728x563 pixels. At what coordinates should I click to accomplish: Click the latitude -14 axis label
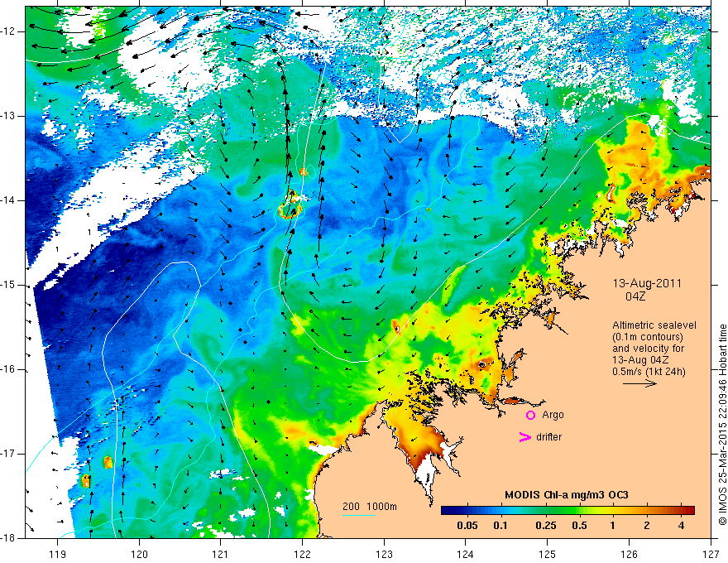8,200
